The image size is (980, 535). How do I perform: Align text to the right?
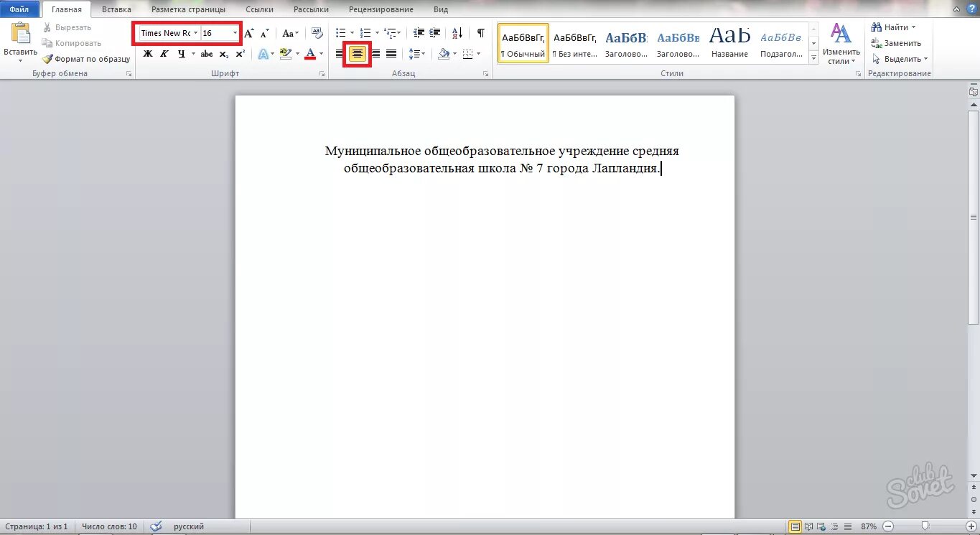(x=375, y=54)
